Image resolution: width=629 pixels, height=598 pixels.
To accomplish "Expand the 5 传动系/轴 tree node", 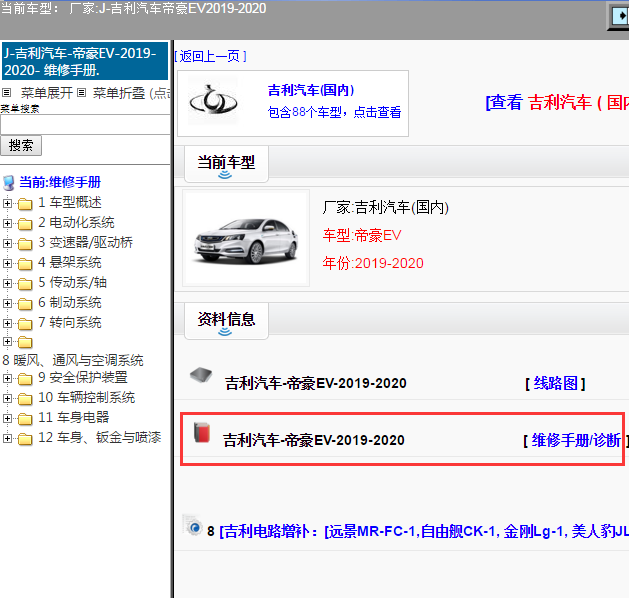I will coord(7,283).
